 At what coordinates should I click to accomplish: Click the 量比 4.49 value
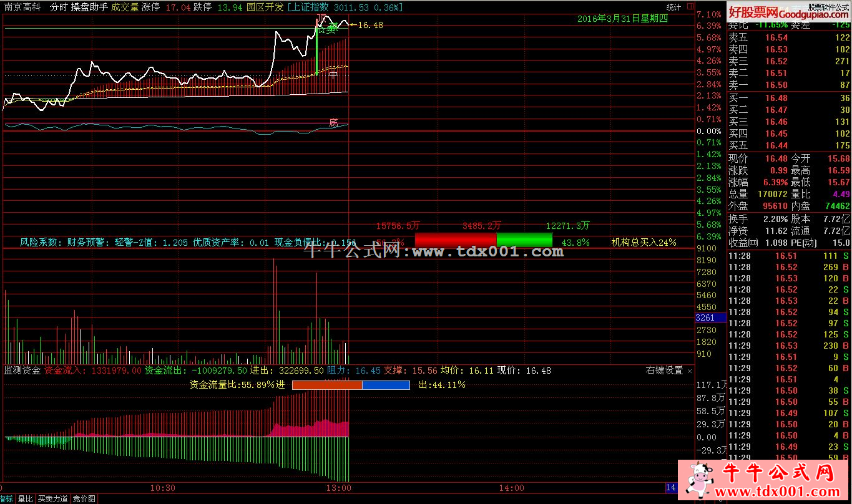(841, 194)
